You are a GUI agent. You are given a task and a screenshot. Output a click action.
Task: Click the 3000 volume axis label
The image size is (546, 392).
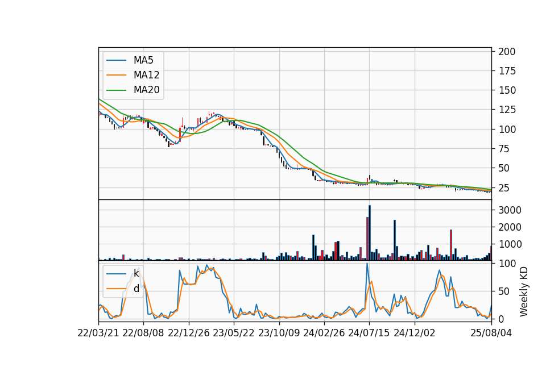(x=510, y=210)
